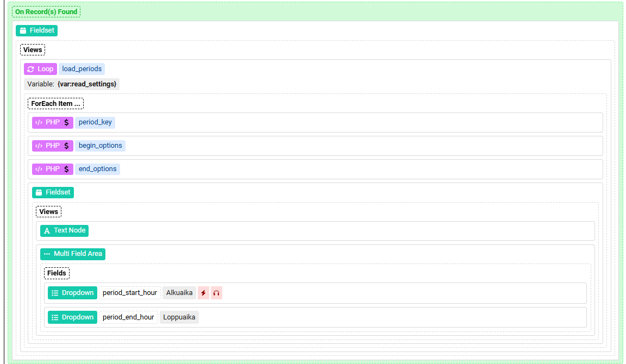Click the top-level Fieldset badge

point(36,30)
